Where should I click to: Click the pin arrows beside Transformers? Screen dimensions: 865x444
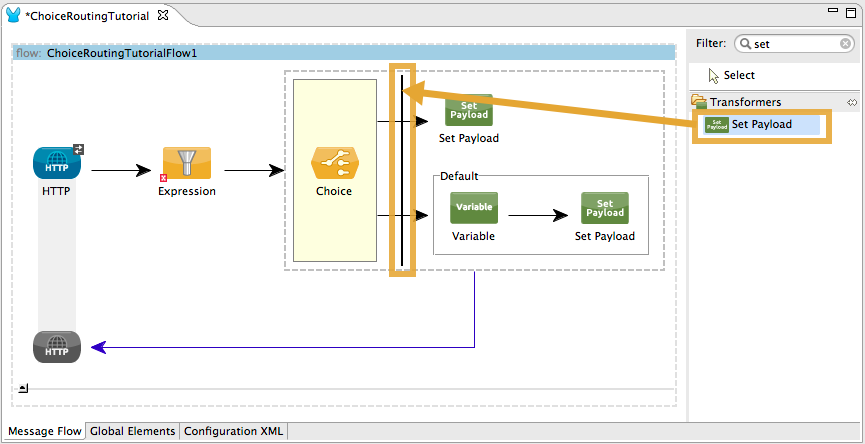point(852,102)
